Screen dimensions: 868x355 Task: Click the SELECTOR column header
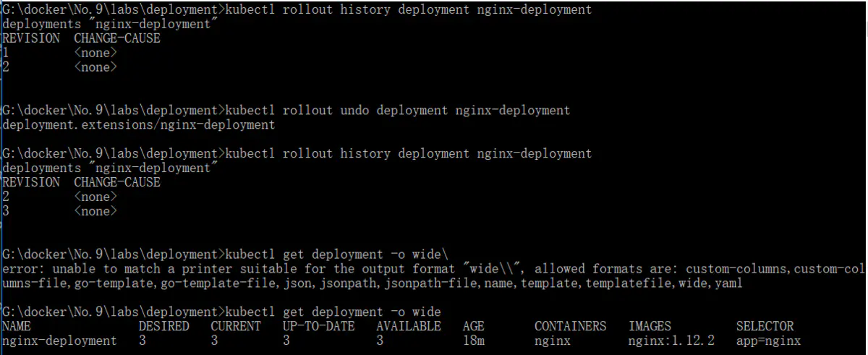765,326
